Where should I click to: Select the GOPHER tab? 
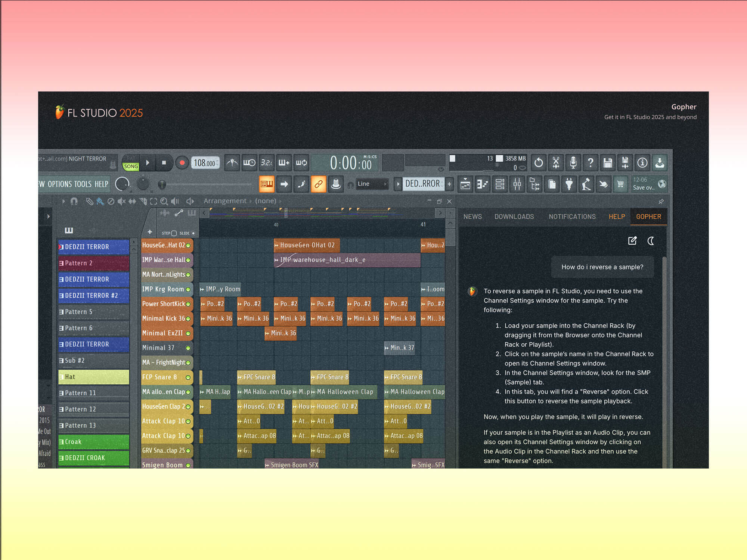[x=648, y=217]
